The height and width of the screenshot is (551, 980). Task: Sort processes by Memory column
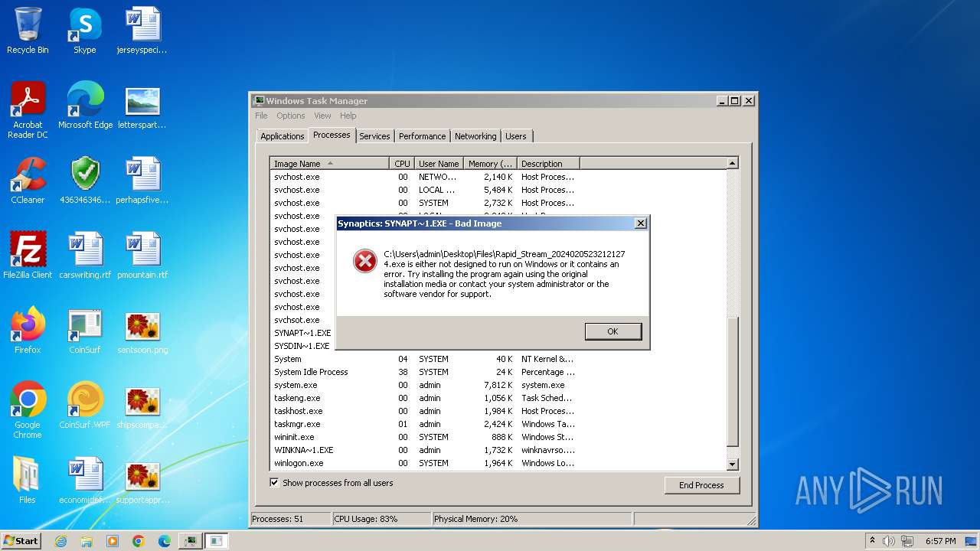491,164
